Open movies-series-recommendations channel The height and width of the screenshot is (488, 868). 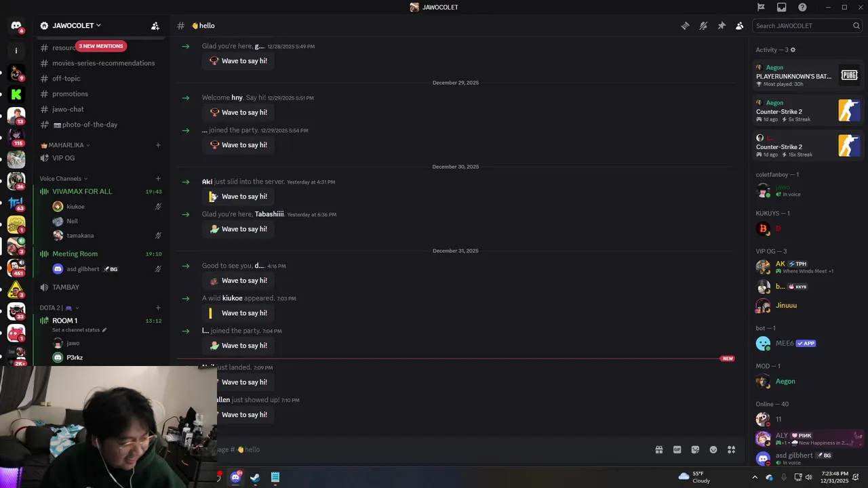[x=102, y=63]
